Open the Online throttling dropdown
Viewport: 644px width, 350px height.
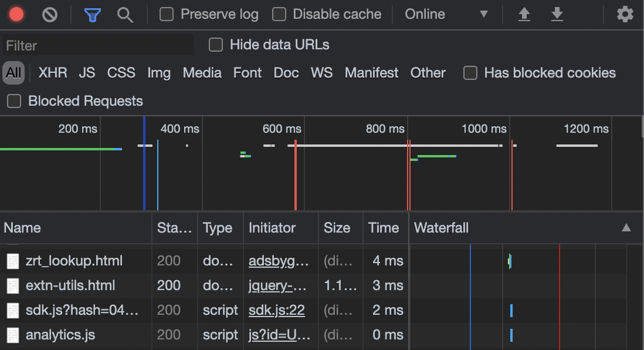447,15
